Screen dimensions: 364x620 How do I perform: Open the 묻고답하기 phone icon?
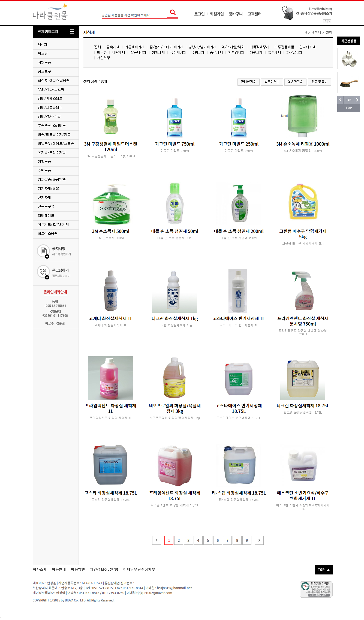[x=43, y=272]
